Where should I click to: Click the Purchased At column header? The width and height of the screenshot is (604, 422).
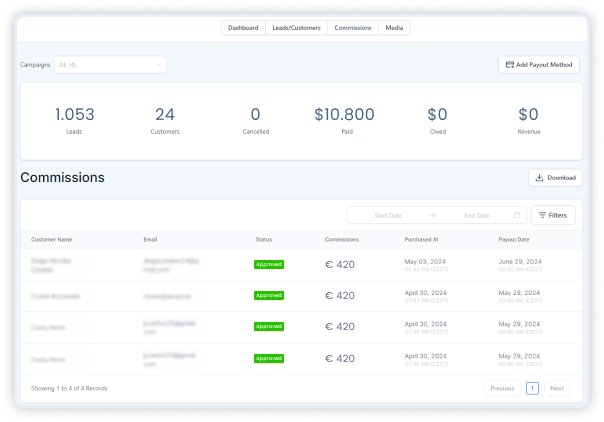(x=422, y=240)
